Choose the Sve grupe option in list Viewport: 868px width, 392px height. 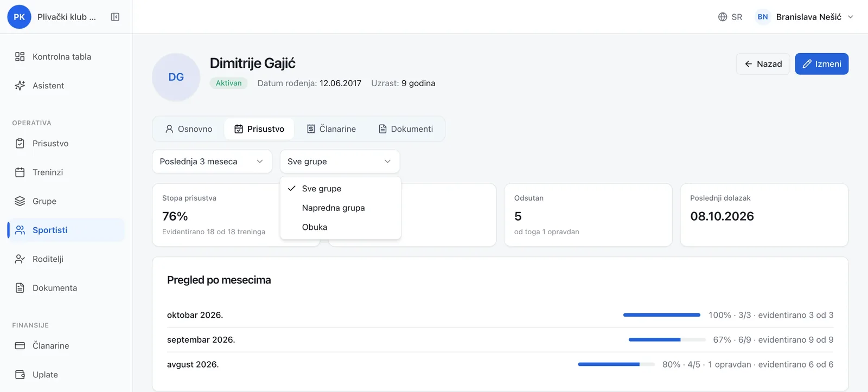tap(340, 189)
